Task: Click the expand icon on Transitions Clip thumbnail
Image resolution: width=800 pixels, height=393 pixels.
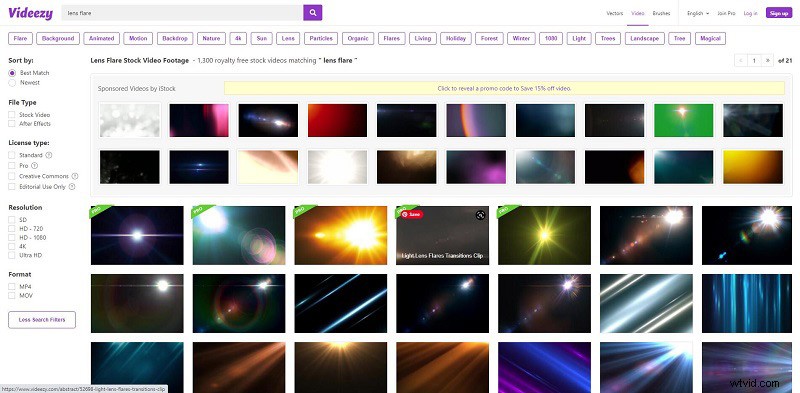Action: (480, 215)
